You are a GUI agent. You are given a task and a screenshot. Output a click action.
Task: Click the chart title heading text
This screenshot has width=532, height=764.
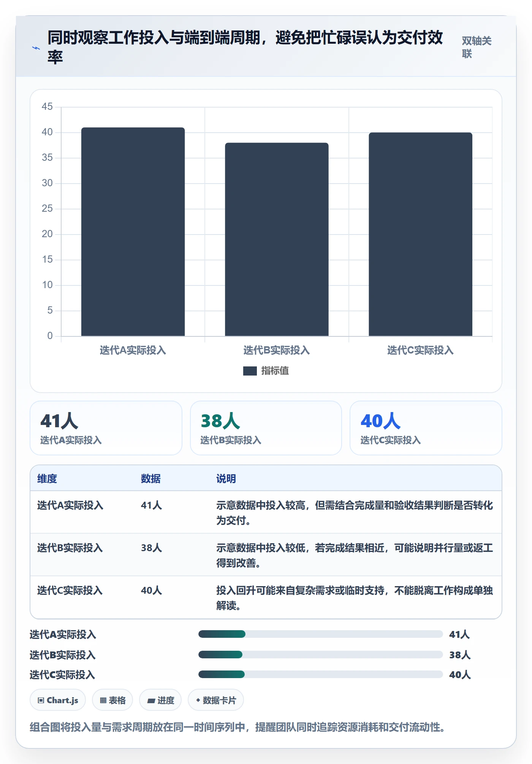pos(245,47)
